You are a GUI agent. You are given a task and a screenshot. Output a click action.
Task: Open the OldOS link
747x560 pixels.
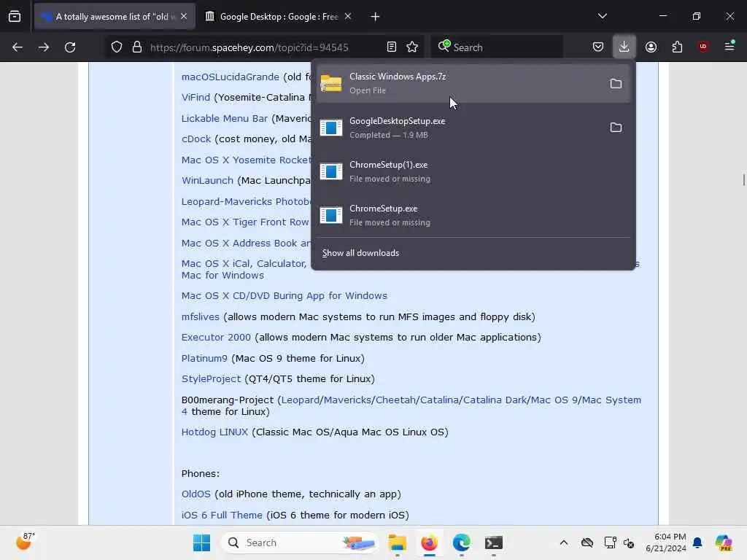click(196, 494)
